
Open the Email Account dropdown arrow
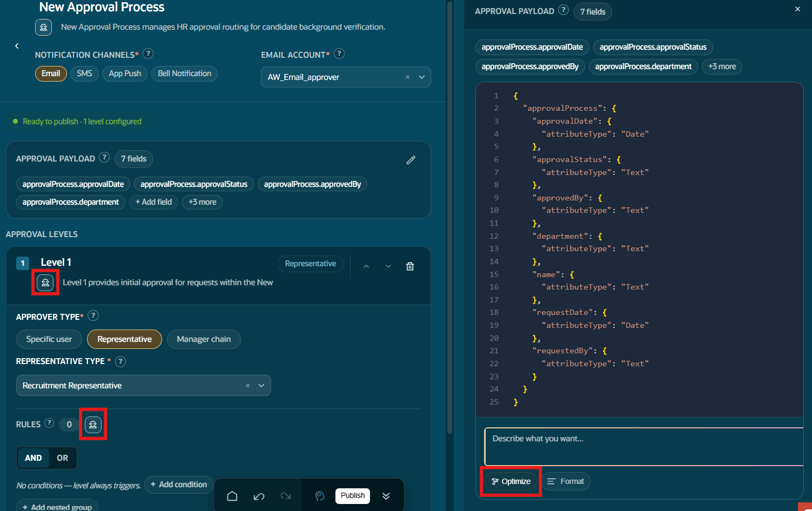pyautogui.click(x=421, y=77)
